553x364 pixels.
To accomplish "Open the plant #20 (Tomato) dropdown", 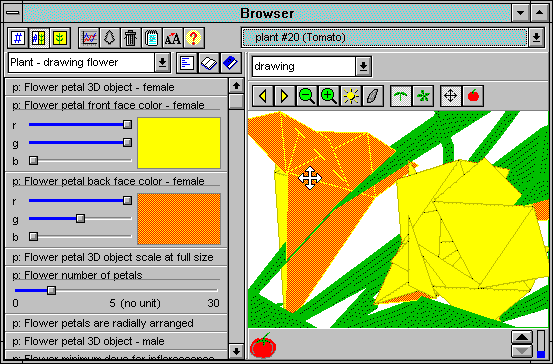I will point(536,37).
